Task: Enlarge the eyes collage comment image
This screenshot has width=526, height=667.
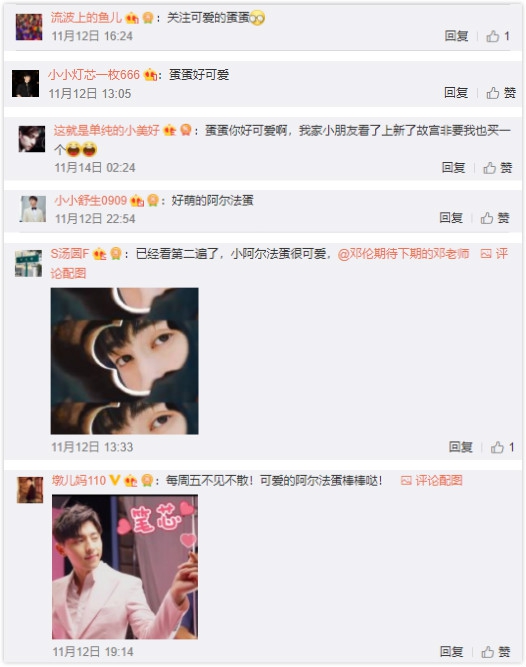Action: pyautogui.click(x=125, y=361)
